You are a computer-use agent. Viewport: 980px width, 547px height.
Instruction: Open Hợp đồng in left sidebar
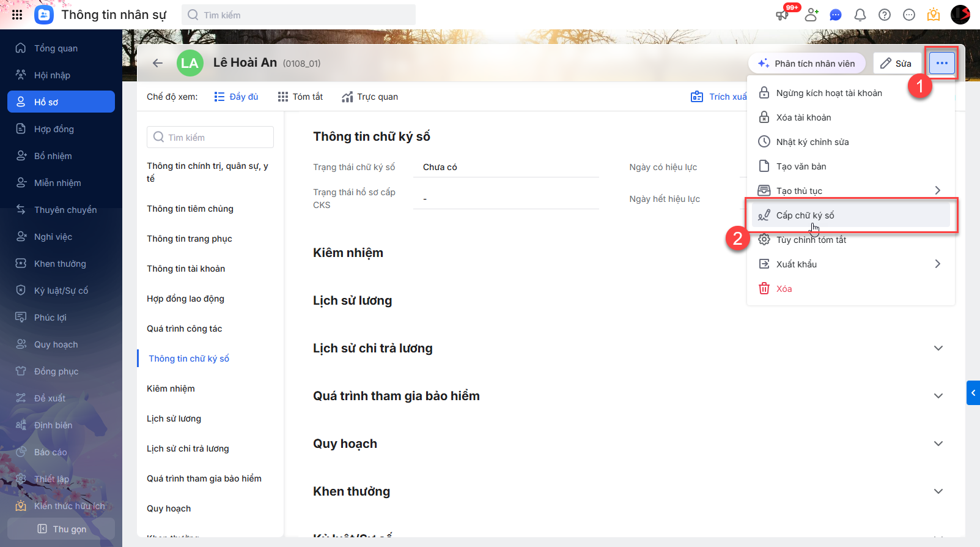coord(54,129)
